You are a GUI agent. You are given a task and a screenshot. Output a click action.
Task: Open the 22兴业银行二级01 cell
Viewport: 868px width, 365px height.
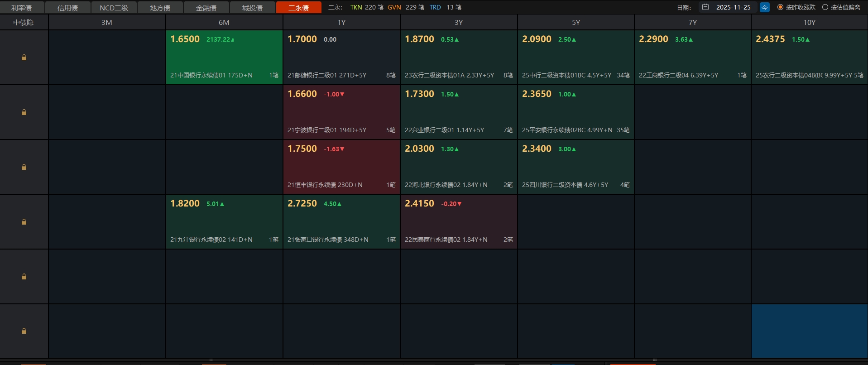[x=459, y=112]
